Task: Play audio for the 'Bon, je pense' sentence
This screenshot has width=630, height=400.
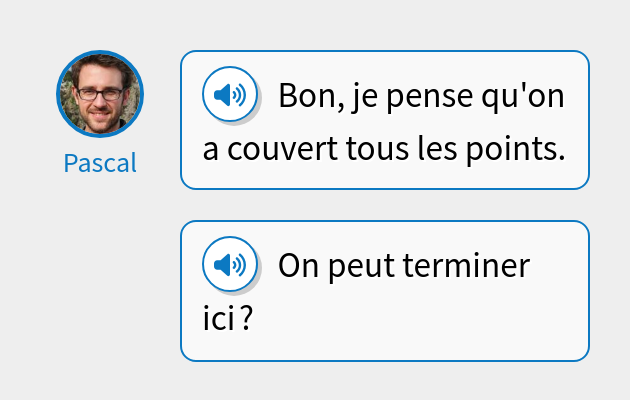Action: [230, 95]
